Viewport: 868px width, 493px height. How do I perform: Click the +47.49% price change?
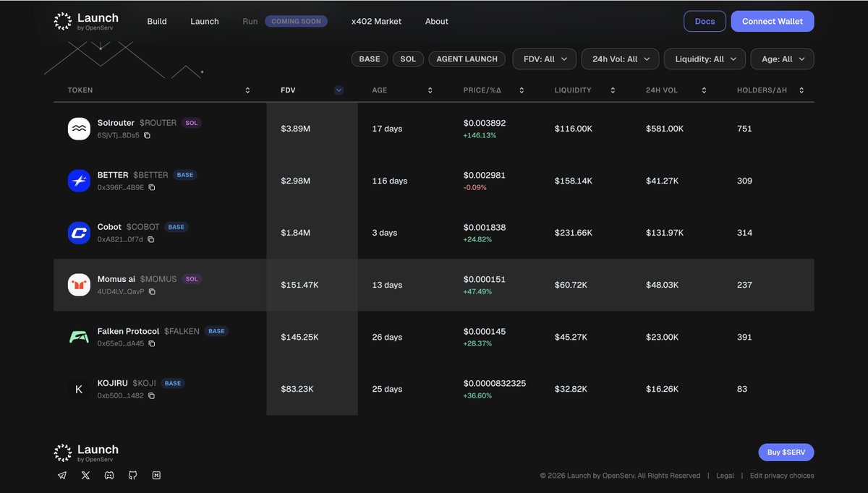pyautogui.click(x=477, y=291)
